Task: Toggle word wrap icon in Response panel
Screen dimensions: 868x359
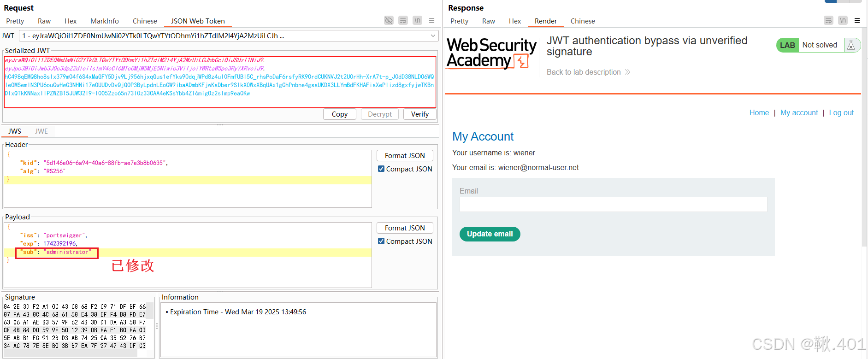Action: click(x=829, y=20)
